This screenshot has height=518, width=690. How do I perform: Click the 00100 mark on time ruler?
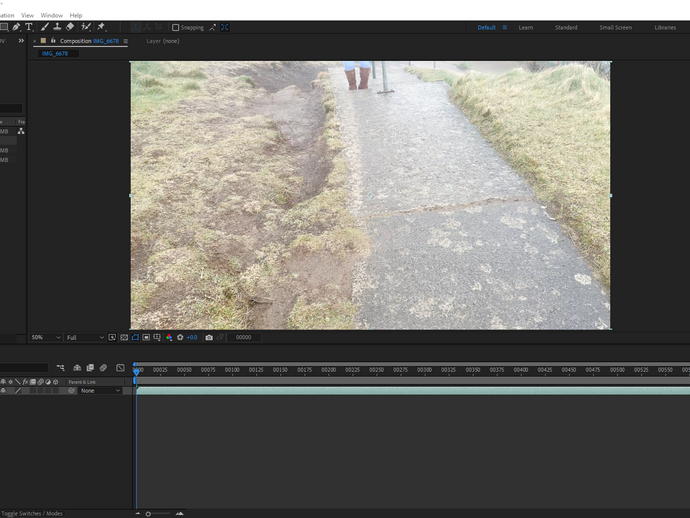(x=232, y=370)
